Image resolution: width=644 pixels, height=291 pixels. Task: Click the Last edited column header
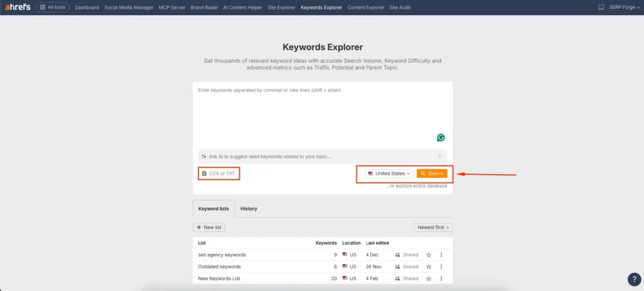(x=377, y=243)
